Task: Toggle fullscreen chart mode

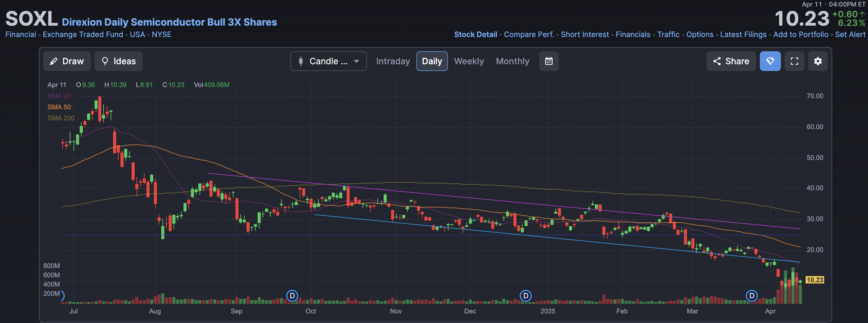Action: click(794, 61)
